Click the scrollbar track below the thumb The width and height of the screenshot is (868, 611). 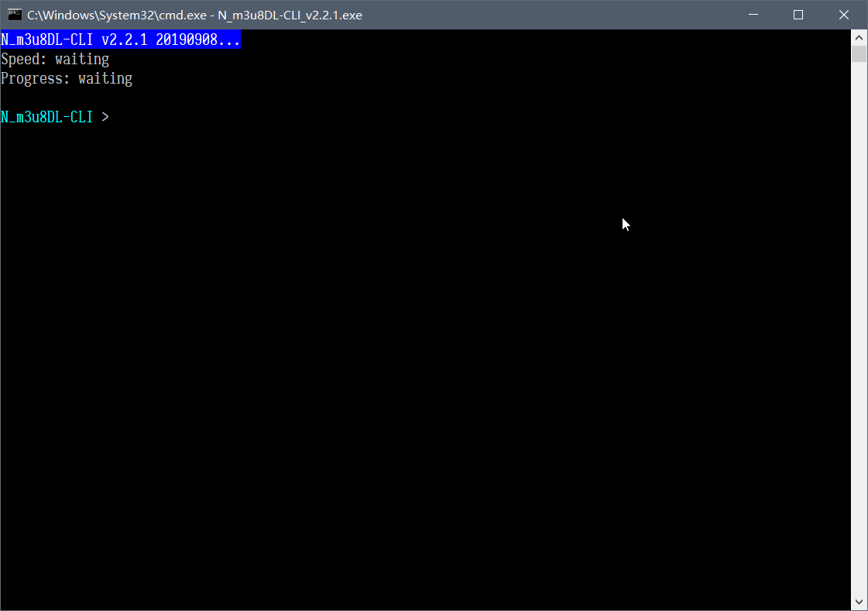point(858,310)
